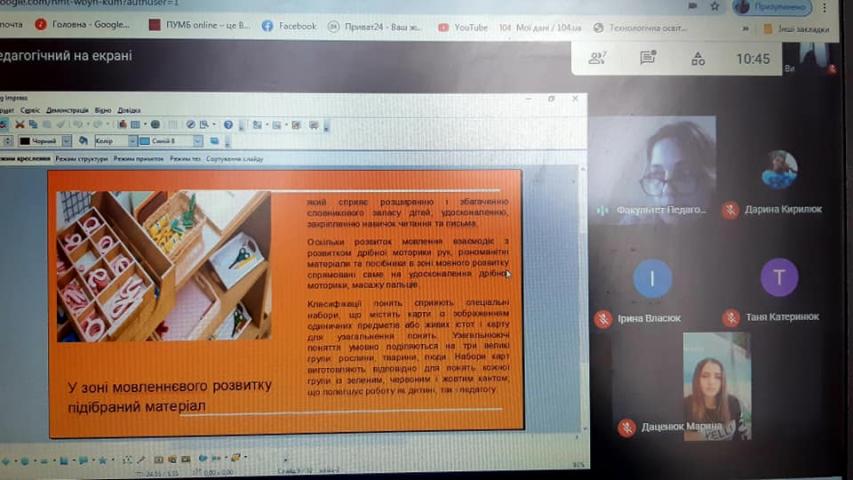
Task: Switch to Режим приміток tab
Action: [x=138, y=158]
